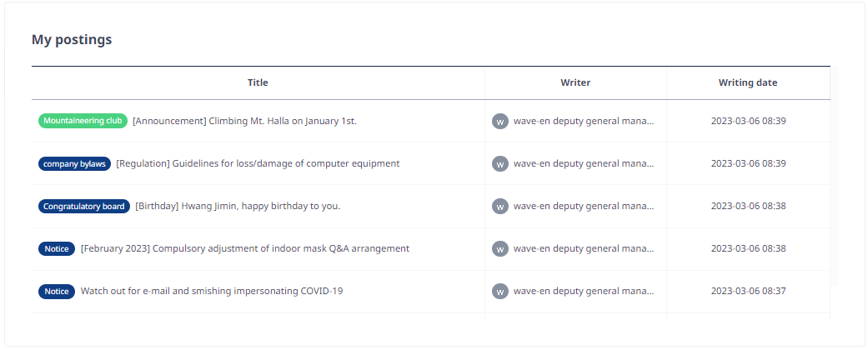Click the Title column header

point(258,83)
